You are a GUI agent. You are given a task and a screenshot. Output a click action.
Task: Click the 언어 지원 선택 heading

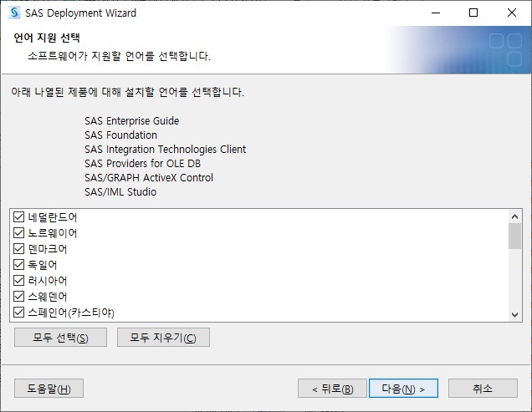[47, 38]
